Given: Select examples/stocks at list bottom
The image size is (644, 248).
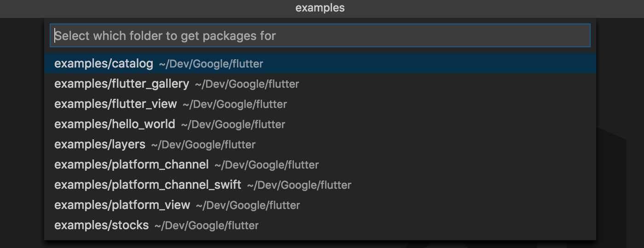Looking at the screenshot, I should pos(320,225).
